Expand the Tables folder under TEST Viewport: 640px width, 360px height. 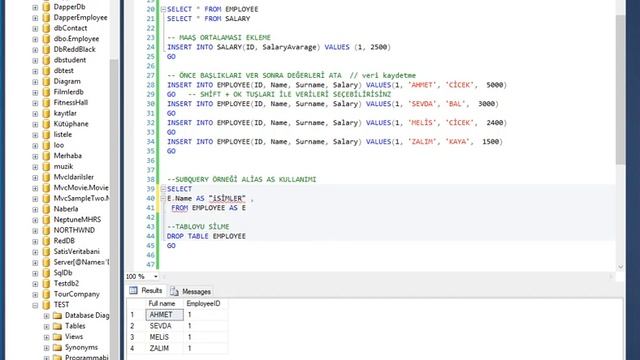click(x=47, y=327)
